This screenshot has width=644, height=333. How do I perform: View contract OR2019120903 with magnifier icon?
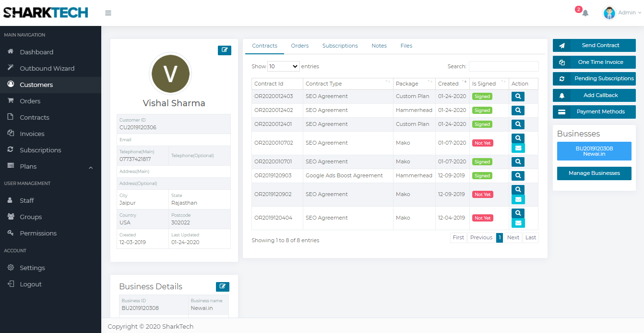[x=518, y=176]
